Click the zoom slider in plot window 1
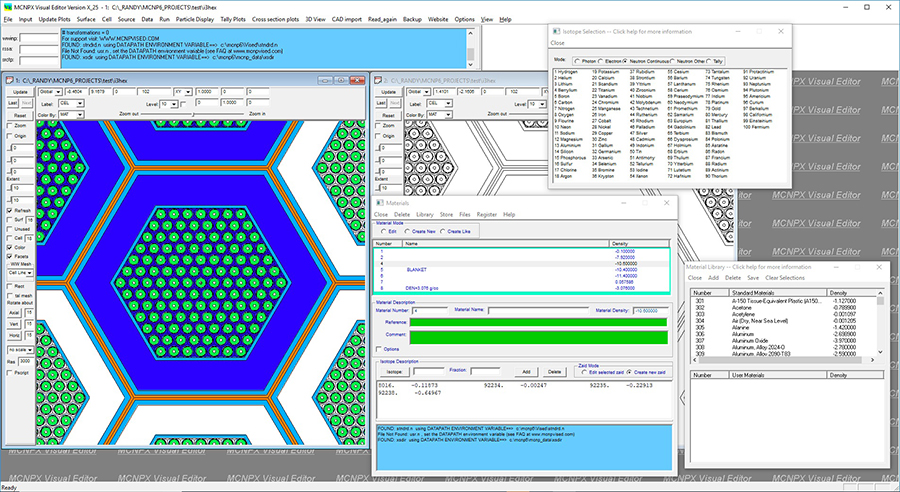 [x=194, y=114]
